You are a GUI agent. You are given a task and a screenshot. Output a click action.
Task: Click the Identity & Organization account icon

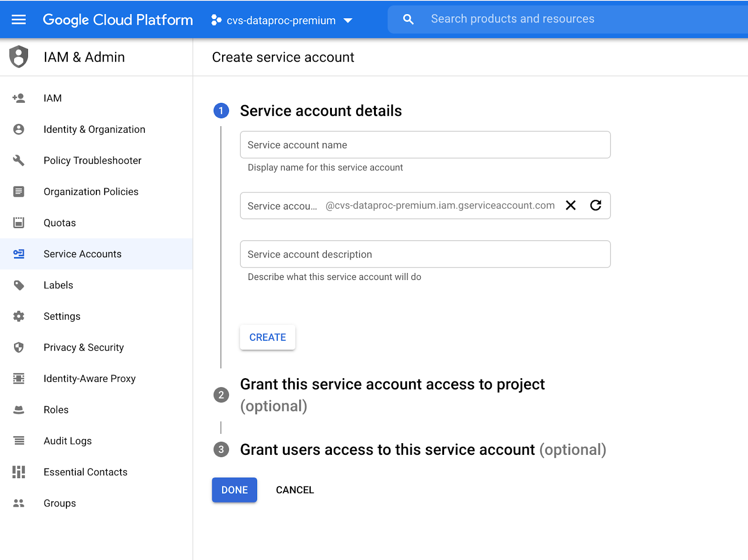(x=19, y=129)
